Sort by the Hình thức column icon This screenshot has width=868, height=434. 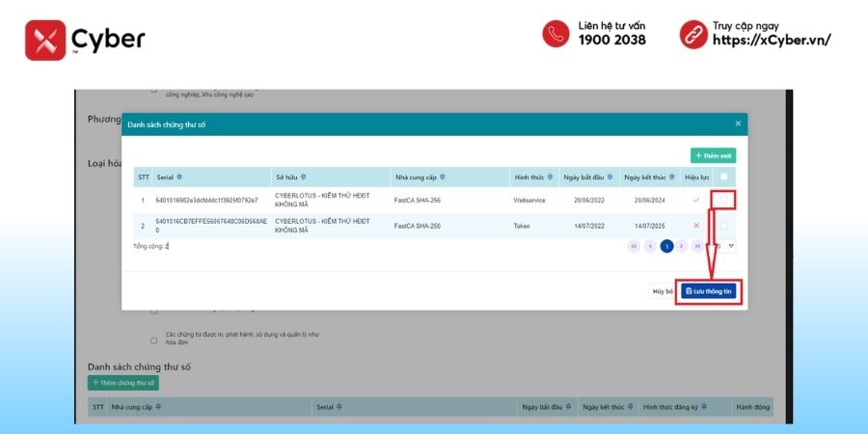point(551,177)
